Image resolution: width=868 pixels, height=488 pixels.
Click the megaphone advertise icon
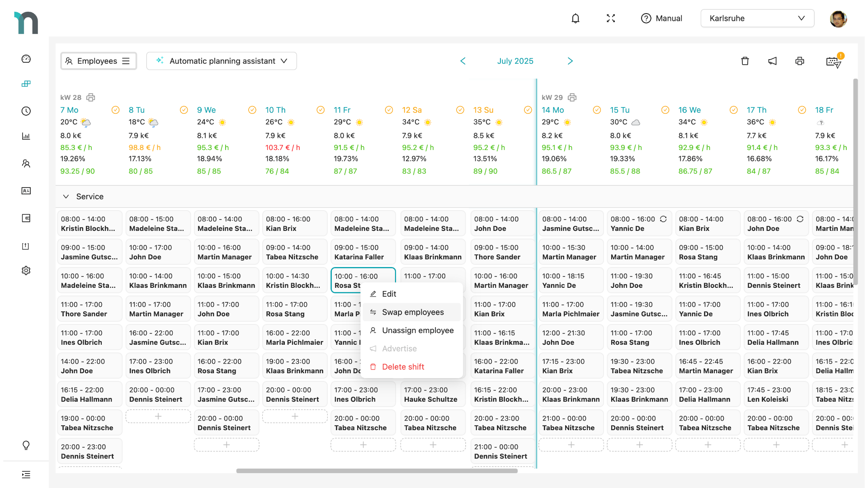tap(772, 61)
